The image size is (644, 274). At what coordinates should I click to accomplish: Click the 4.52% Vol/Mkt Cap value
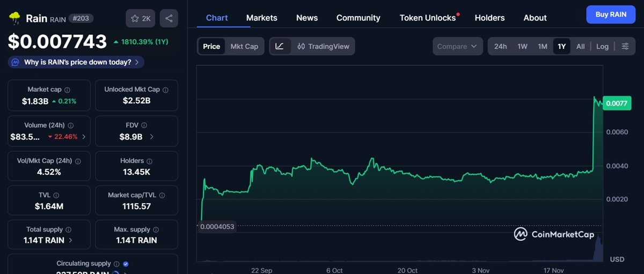49,172
